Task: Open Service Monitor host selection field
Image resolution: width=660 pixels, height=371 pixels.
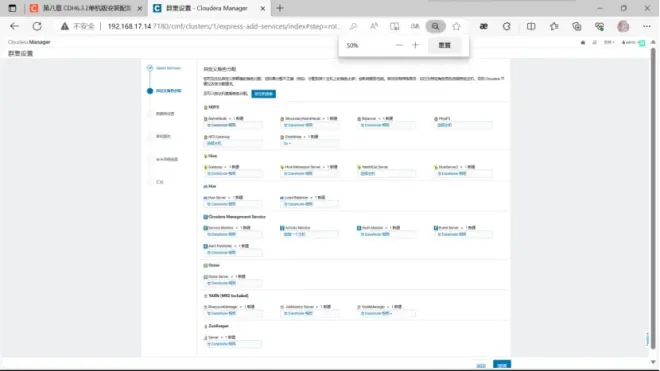Action: click(233, 234)
